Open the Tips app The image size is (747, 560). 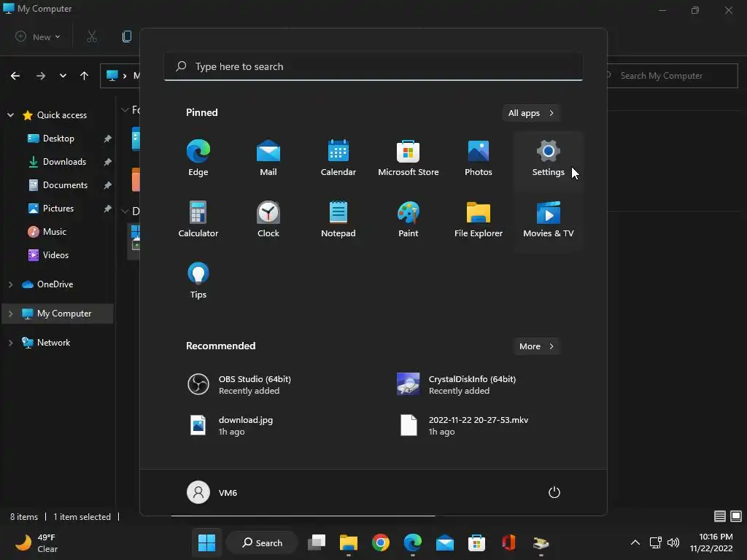[x=198, y=281]
